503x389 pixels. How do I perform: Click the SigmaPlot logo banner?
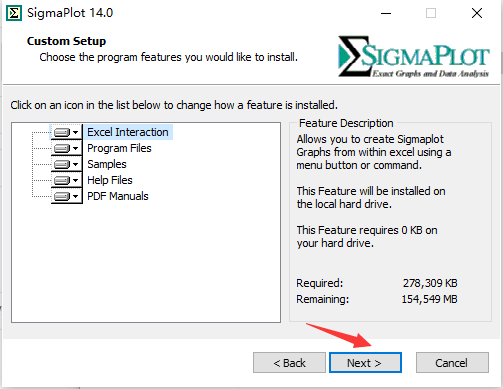pyautogui.click(x=414, y=57)
